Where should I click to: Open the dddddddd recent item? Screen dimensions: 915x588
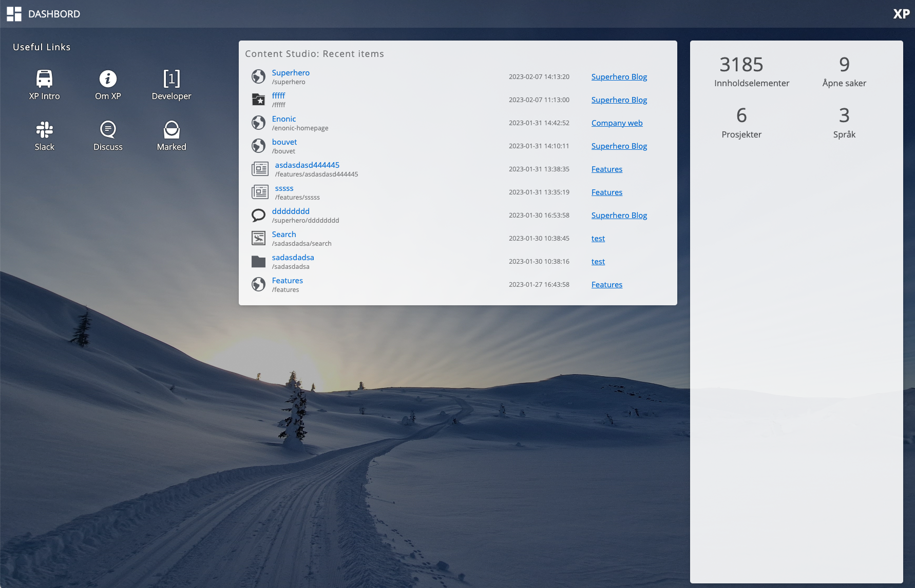point(291,211)
